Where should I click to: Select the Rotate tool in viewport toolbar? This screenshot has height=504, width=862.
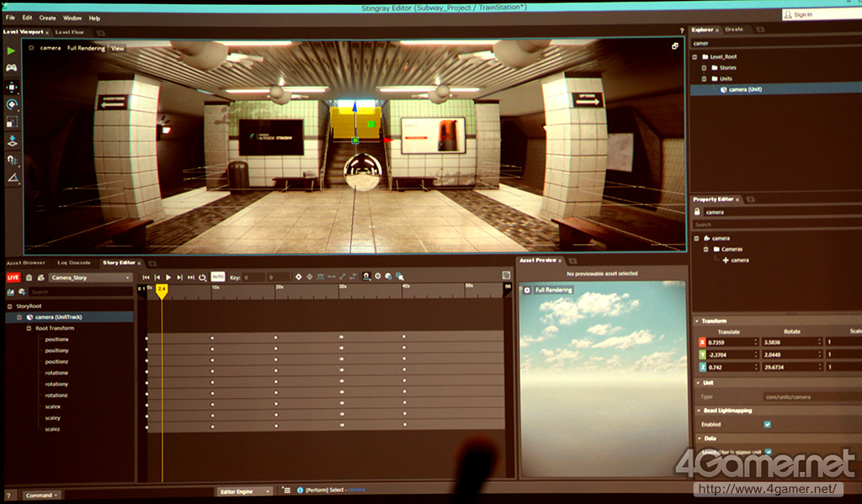tap(12, 104)
